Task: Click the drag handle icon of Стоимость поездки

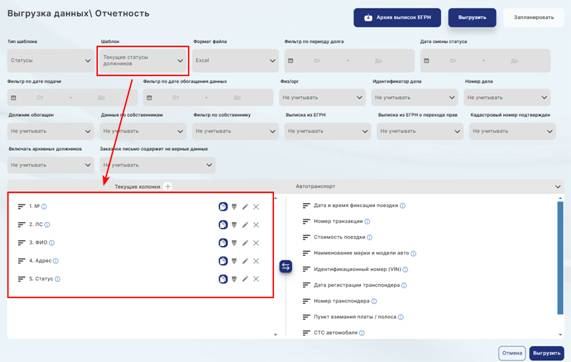Action: point(306,237)
